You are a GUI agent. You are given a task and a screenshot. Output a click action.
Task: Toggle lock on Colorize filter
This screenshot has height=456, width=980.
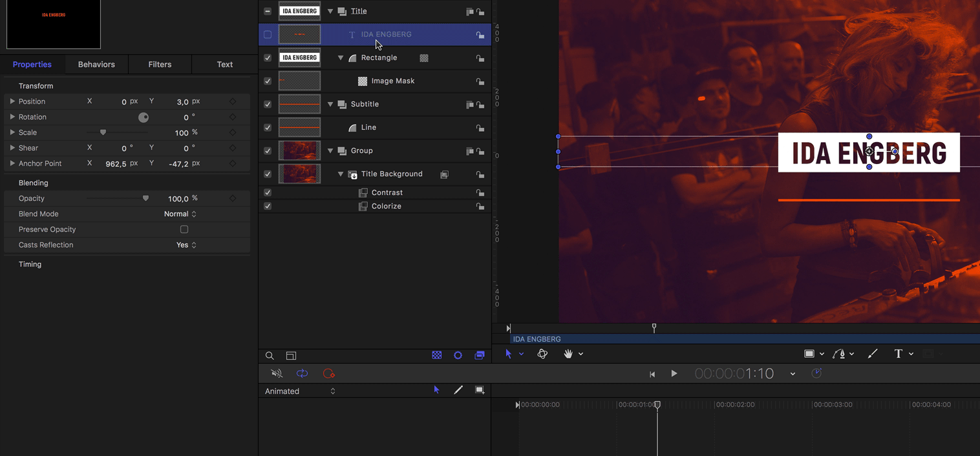480,207
